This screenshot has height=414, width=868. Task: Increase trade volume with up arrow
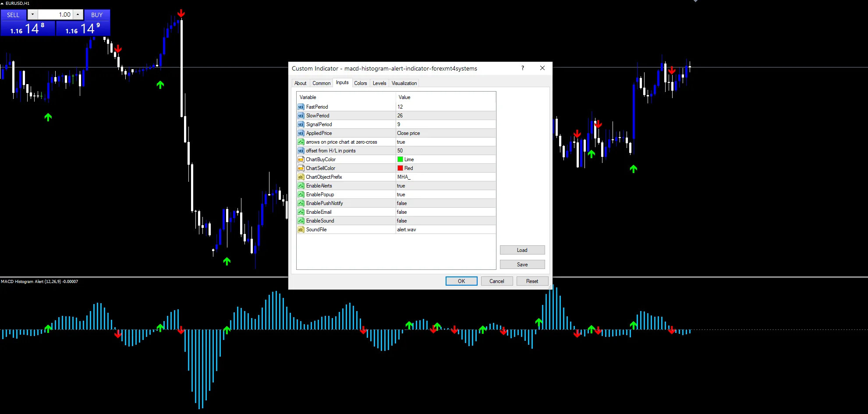click(78, 14)
